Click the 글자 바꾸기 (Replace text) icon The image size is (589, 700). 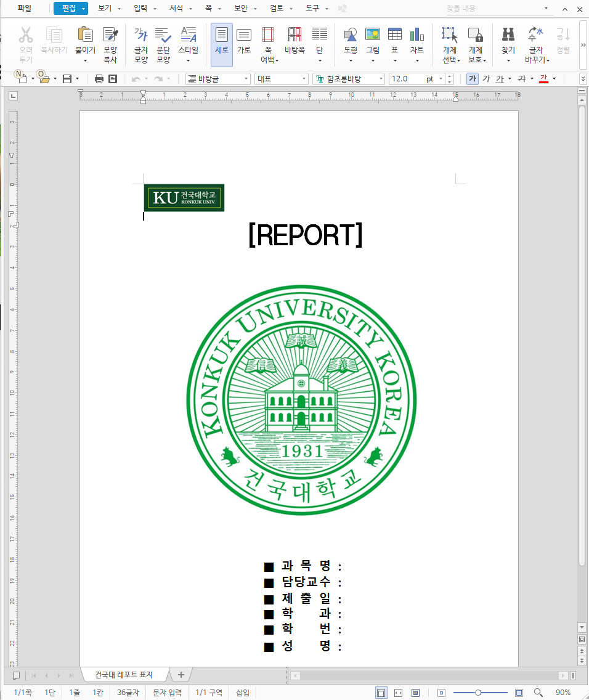point(535,35)
